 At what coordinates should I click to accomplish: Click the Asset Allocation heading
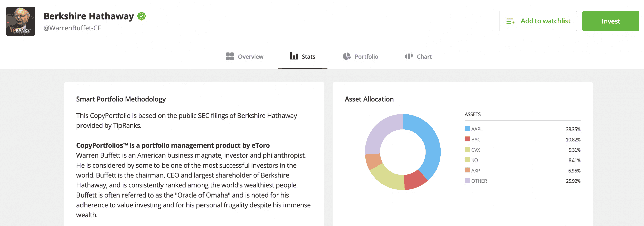(x=369, y=99)
